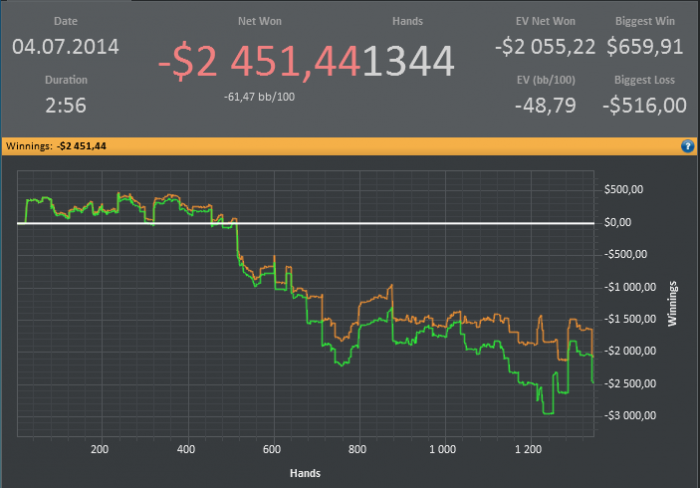Click the -61,47 bb/100 text
700x488 pixels.
coord(259,97)
